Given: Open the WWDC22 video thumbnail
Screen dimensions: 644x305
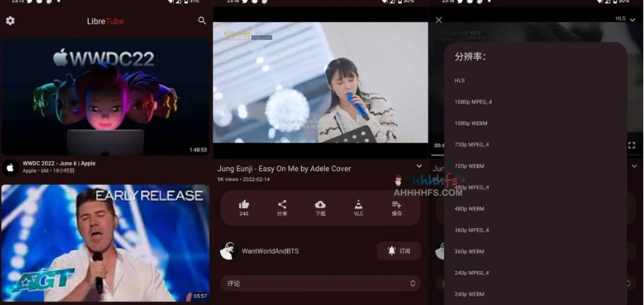Looking at the screenshot, I should (x=105, y=97).
